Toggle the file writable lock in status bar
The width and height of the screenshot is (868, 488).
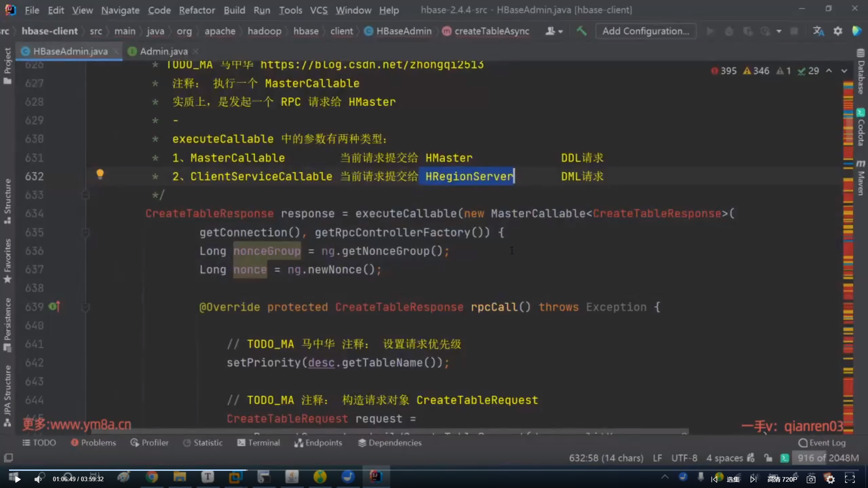click(x=769, y=458)
